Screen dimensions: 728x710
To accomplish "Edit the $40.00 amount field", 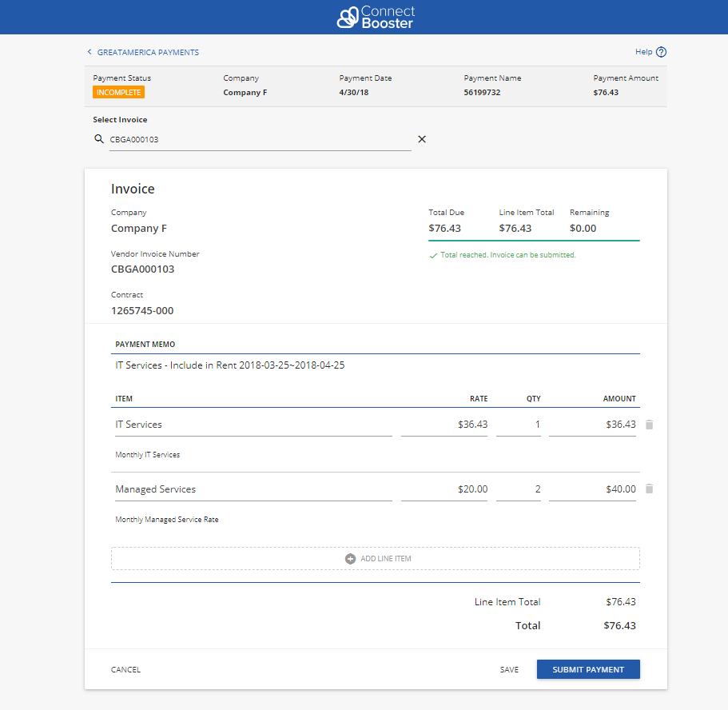I will [x=592, y=489].
